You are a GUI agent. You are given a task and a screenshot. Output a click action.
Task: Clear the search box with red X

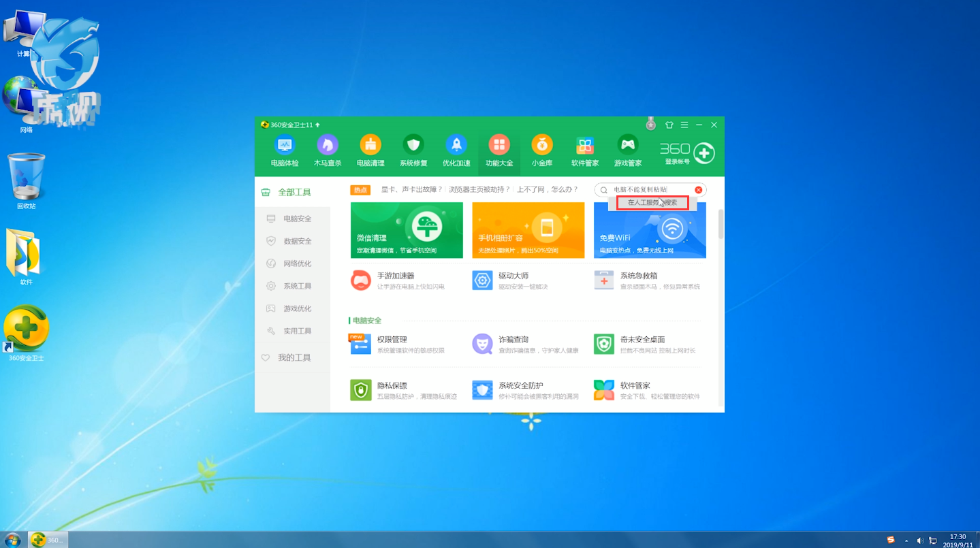(699, 190)
